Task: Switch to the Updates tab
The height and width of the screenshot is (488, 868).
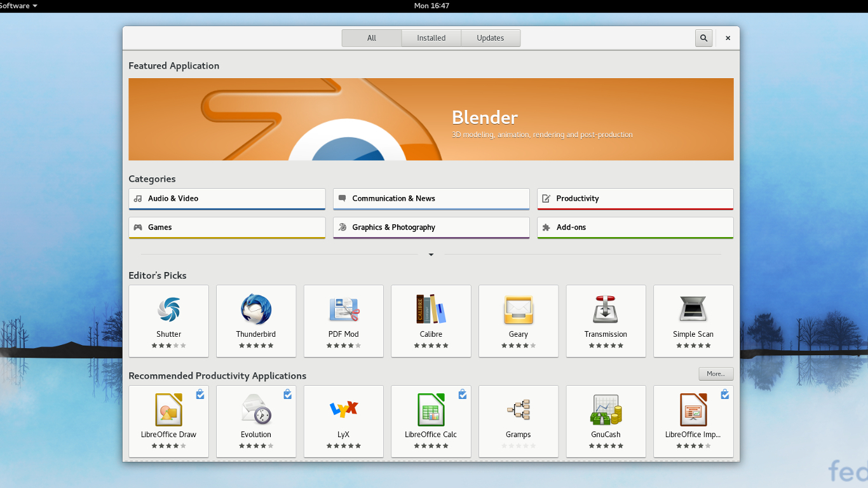Action: coord(491,38)
